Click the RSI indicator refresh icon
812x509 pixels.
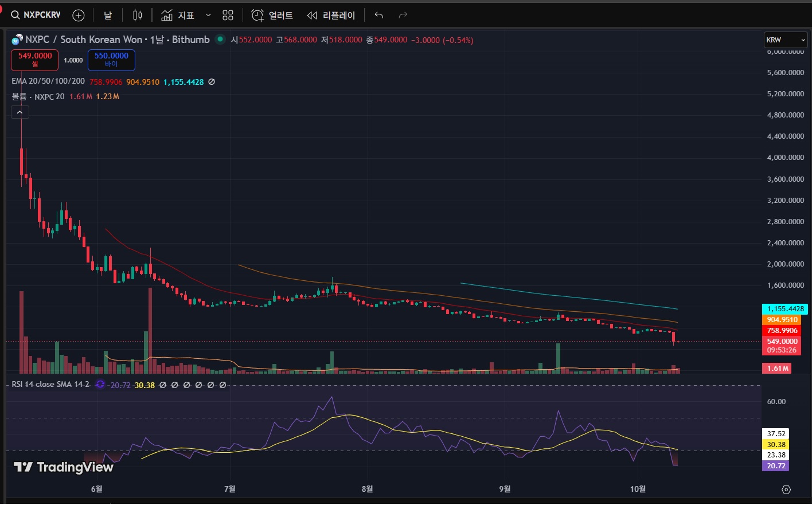[x=100, y=385]
